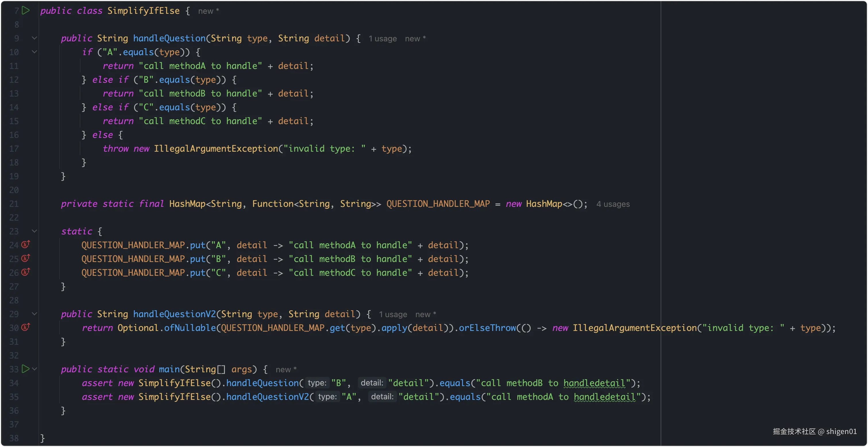
Task: Collapse the handleQuestion method with its fold arrow
Action: pyautogui.click(x=34, y=38)
